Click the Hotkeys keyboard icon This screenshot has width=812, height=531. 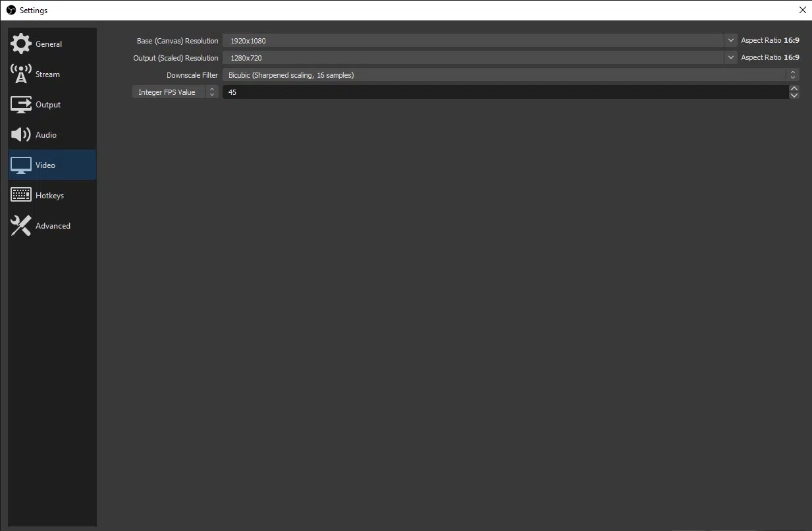pyautogui.click(x=21, y=195)
